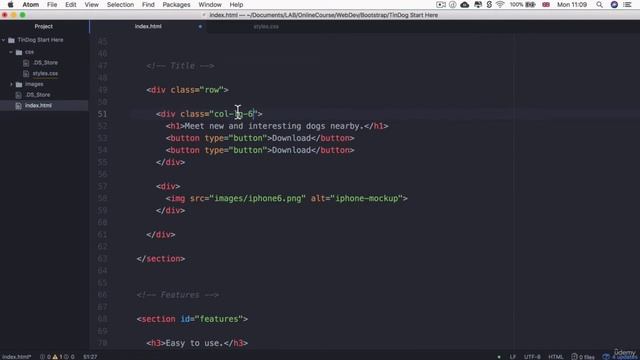Open the Window menu
The image size is (640, 360).
(x=210, y=4)
